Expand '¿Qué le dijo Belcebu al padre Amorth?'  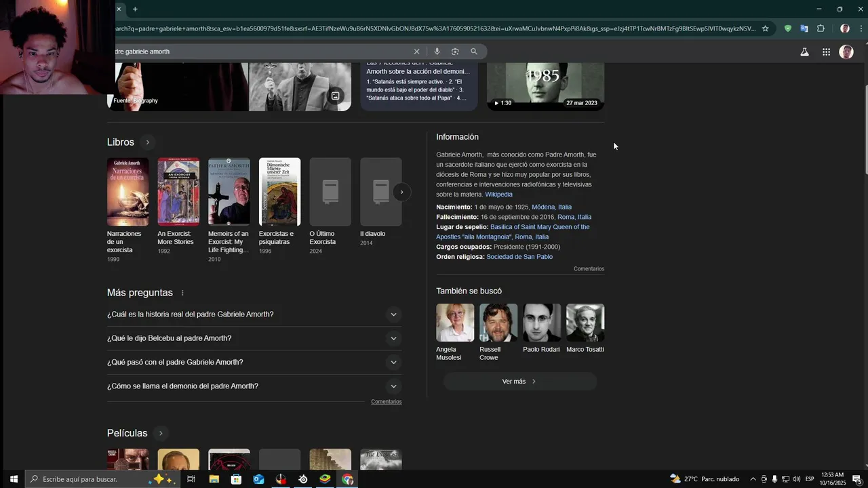coord(254,338)
